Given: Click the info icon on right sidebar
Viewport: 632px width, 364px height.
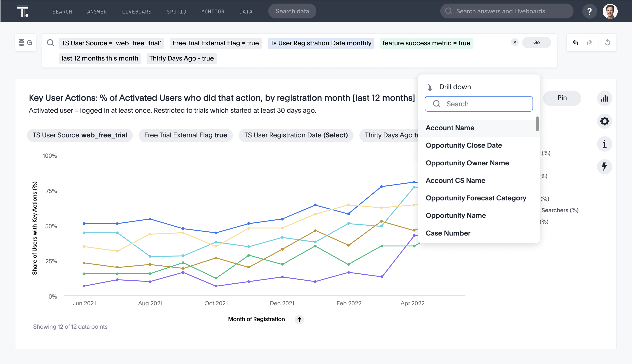Looking at the screenshot, I should [x=605, y=143].
